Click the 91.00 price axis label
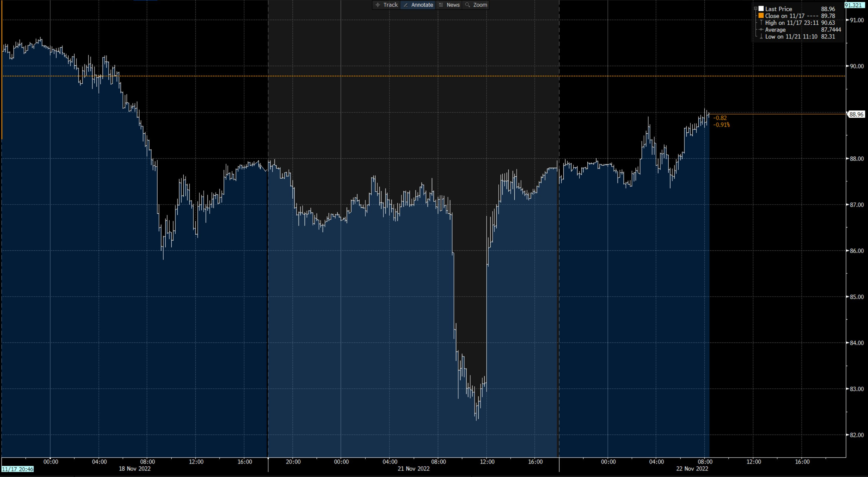Image resolution: width=868 pixels, height=477 pixels. click(x=857, y=20)
